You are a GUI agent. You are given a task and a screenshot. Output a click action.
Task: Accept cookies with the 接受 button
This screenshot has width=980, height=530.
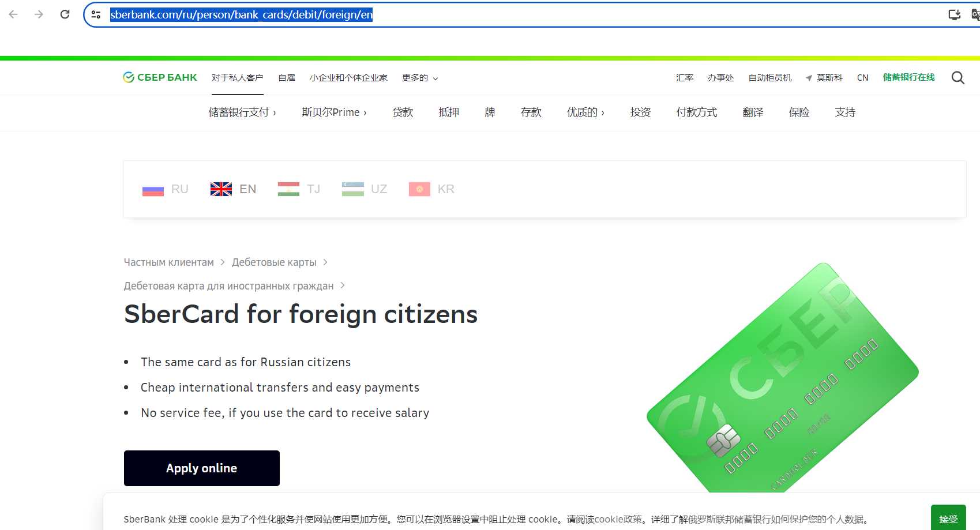(x=948, y=518)
